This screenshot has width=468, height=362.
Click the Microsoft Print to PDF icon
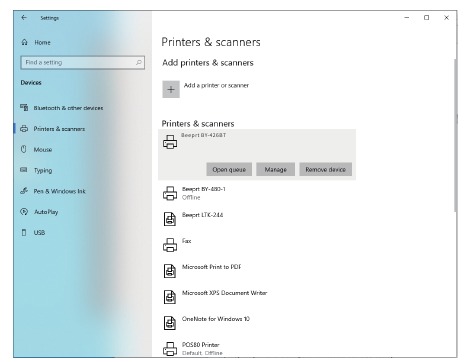(170, 271)
